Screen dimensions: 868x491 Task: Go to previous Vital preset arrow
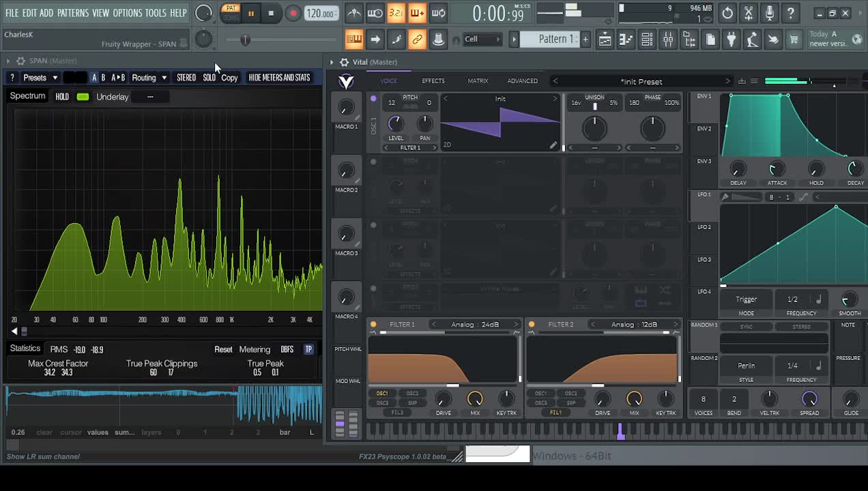click(x=555, y=81)
